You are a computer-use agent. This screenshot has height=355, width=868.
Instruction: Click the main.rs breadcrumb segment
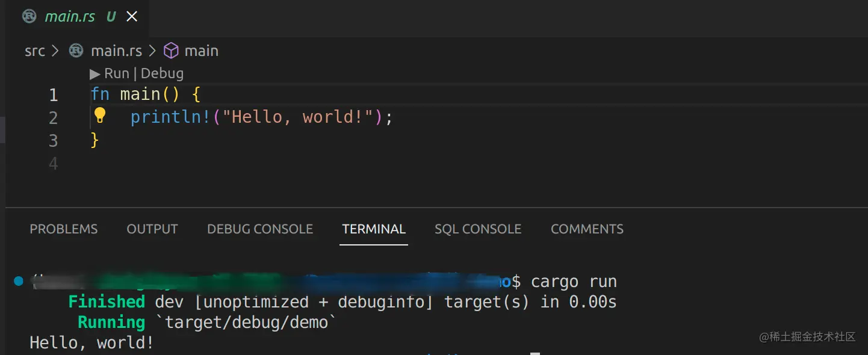point(116,51)
